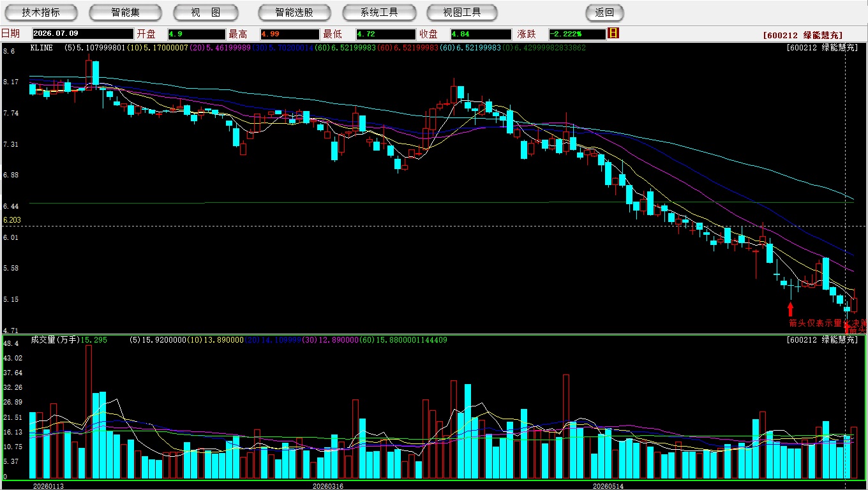Click the 最低 value 4.72
Image resolution: width=868 pixels, height=490 pixels.
tap(385, 34)
